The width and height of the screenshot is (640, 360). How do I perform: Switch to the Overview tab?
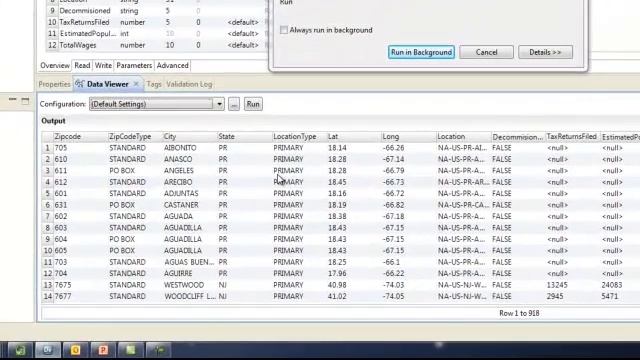[x=55, y=65]
